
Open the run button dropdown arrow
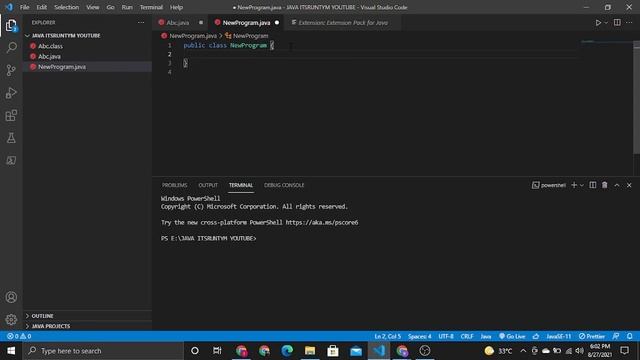click(x=606, y=23)
